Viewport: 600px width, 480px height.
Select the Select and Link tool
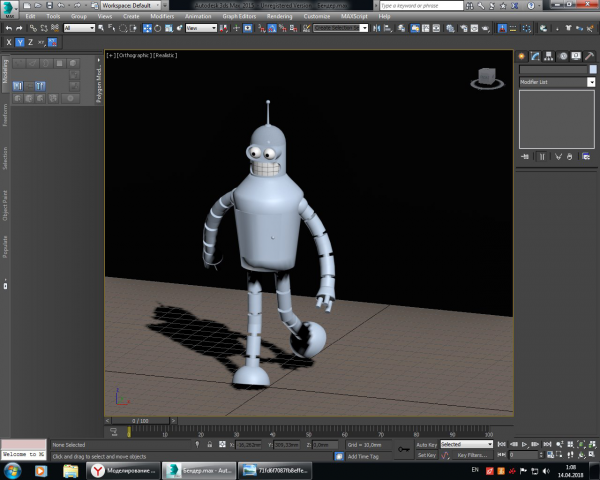[33, 28]
